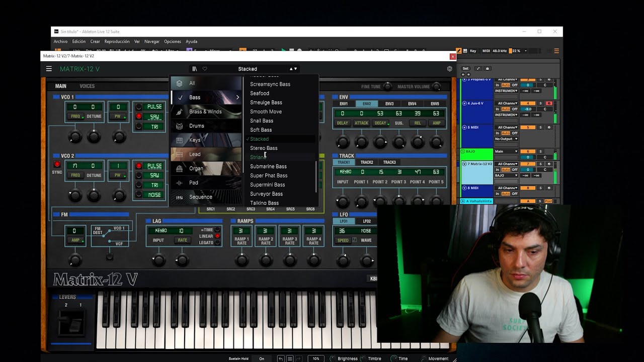Adjust the RAMP 1 RATE knob
The image size is (644, 362).
point(242,260)
